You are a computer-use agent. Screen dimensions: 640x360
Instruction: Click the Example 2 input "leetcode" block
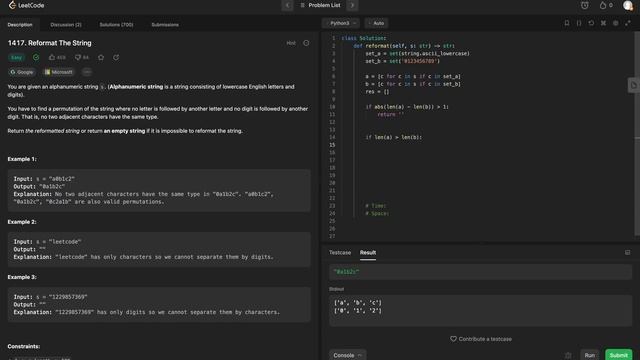pyautogui.click(x=159, y=249)
